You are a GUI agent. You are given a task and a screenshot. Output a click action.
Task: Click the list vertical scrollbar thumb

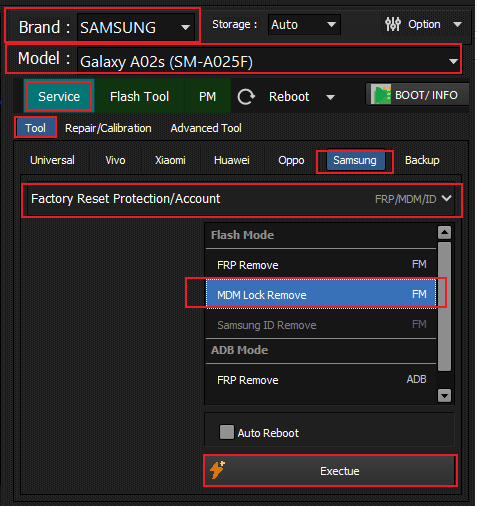pyautogui.click(x=444, y=306)
